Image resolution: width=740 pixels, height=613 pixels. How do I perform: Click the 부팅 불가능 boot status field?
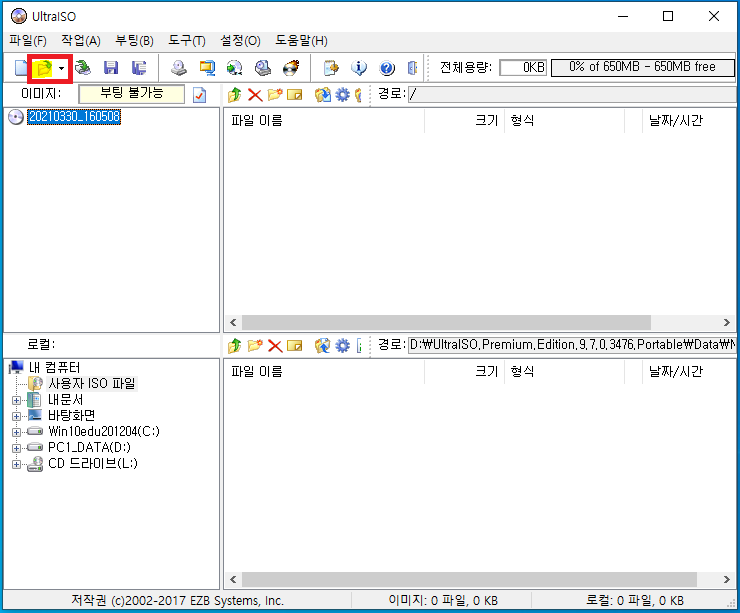[x=132, y=94]
